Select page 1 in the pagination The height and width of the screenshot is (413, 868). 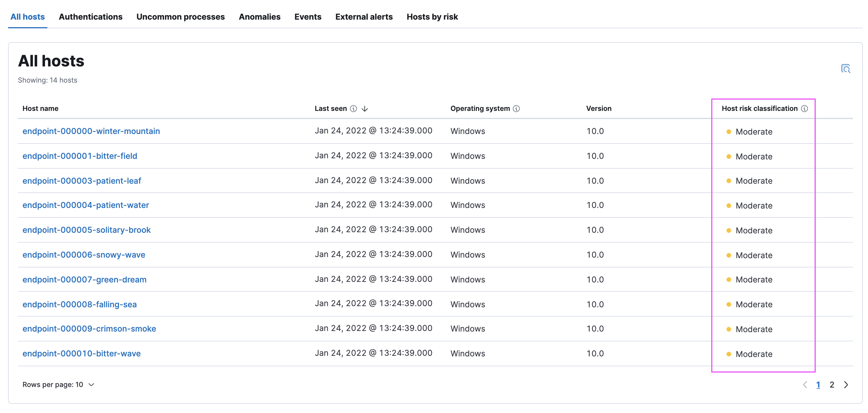pyautogui.click(x=818, y=384)
